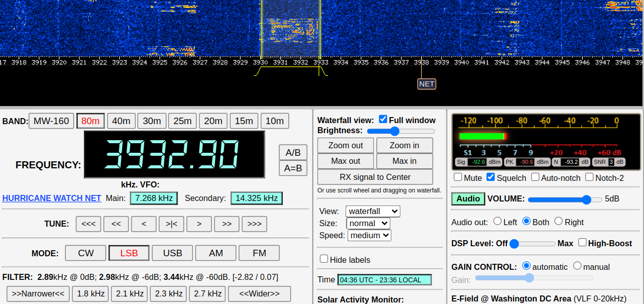Screen dimensions: 644x304
Task: Enable the Mute checkbox
Action: coord(458,177)
